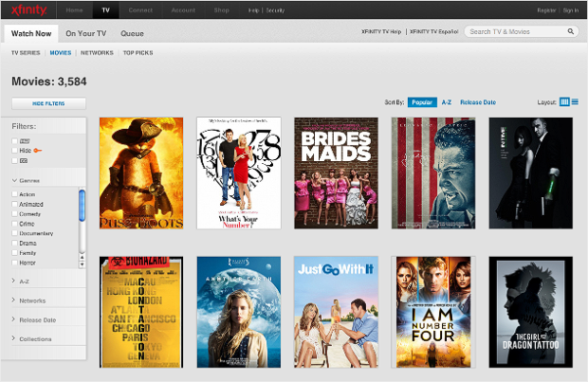Switch to grid layout view icon
Viewport: 588px width, 382px height.
click(564, 102)
